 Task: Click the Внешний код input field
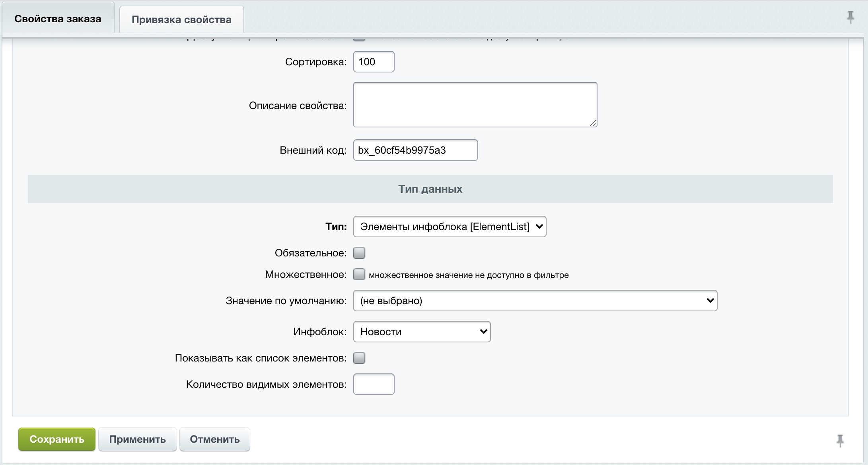tap(415, 150)
